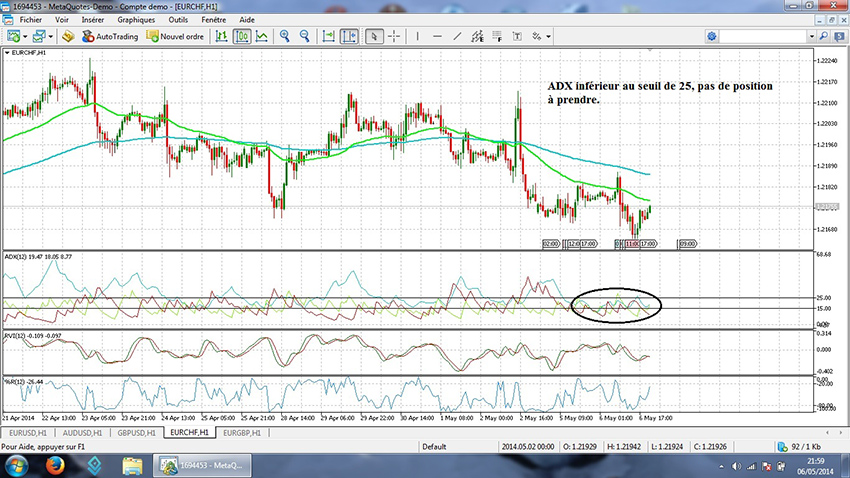Viewport: 850px width, 478px height.
Task: Switch to the EURGBP,H1 chart tab
Action: pos(242,433)
